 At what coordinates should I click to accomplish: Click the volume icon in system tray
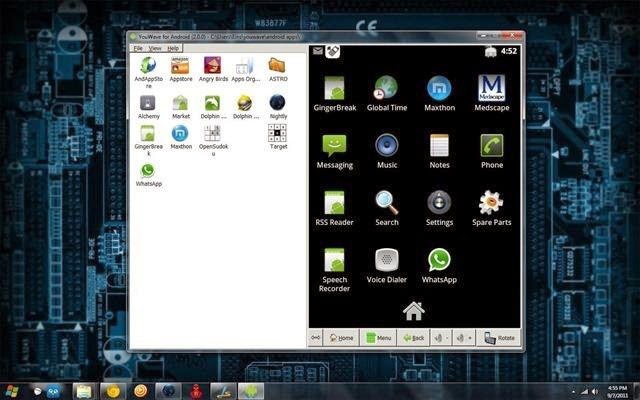pos(595,392)
